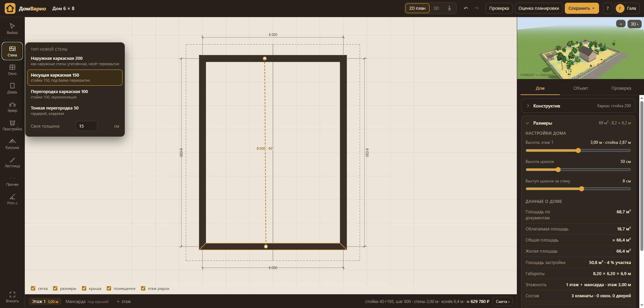Image resolution: width=644 pixels, height=308 pixels.
Task: Toggle the сетка grid checkbox
Action: click(x=33, y=288)
